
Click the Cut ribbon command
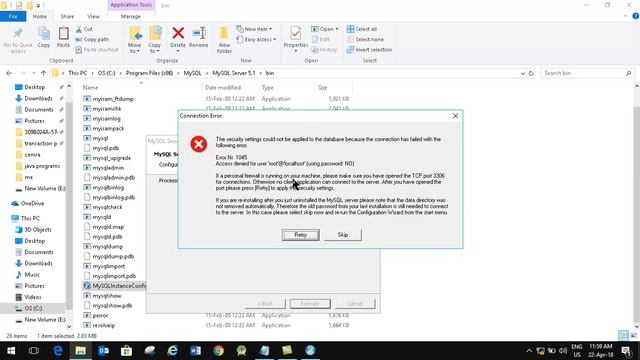pos(84,29)
